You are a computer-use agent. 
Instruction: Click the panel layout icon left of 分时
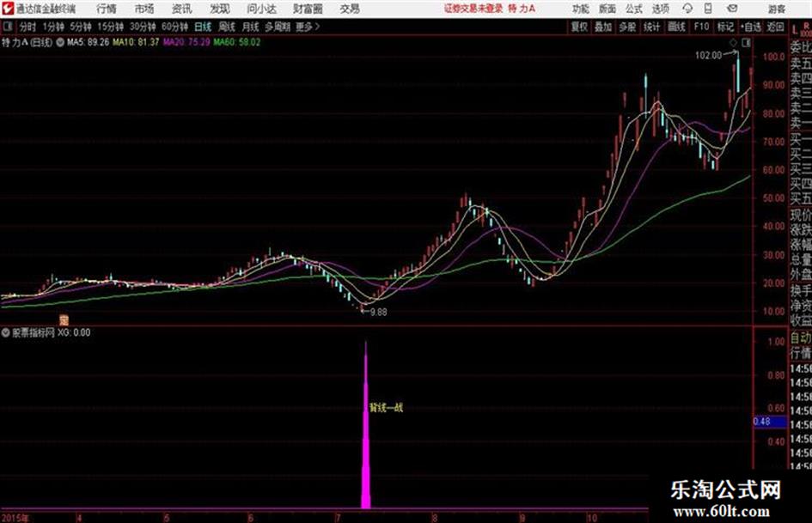pyautogui.click(x=7, y=27)
